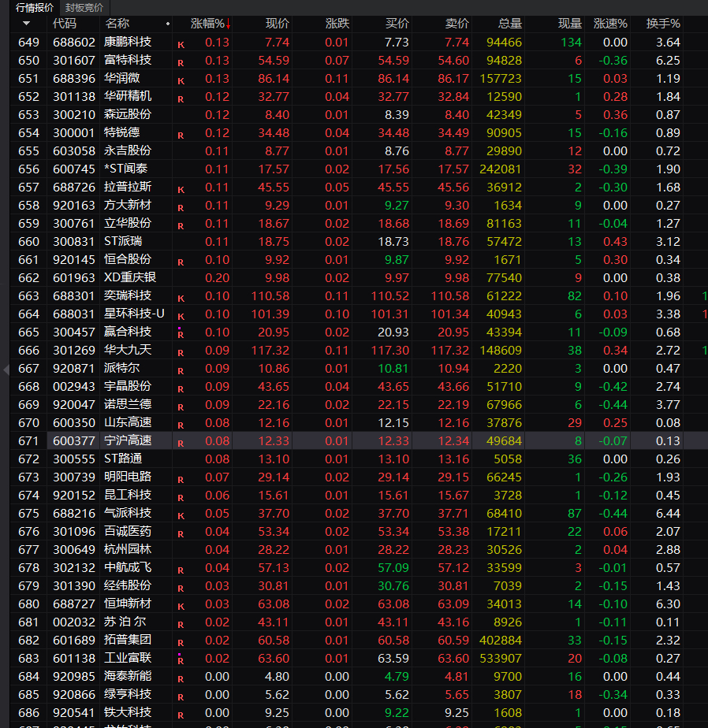
Task: Click the K marker beside 气派科技
Action: pos(181,516)
